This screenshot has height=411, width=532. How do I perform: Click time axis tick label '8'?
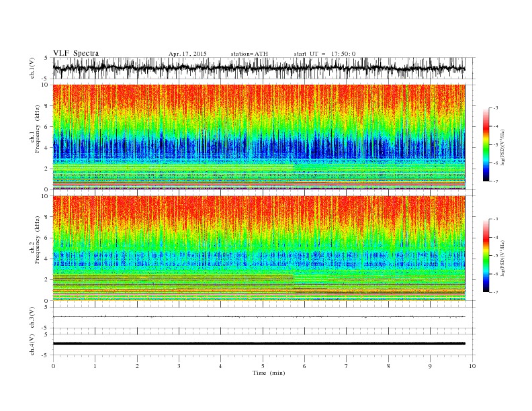pos(388,366)
